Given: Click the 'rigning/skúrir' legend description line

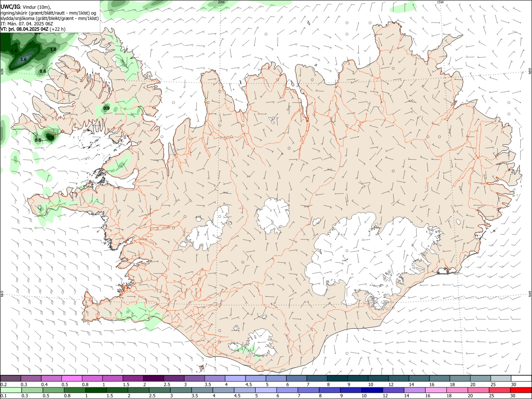Looking at the screenshot, I should point(48,12).
